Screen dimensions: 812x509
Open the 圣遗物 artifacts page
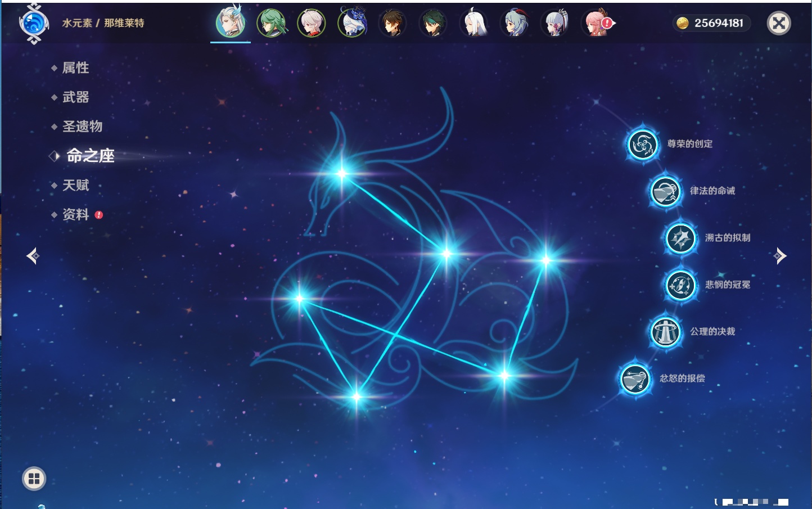click(82, 127)
